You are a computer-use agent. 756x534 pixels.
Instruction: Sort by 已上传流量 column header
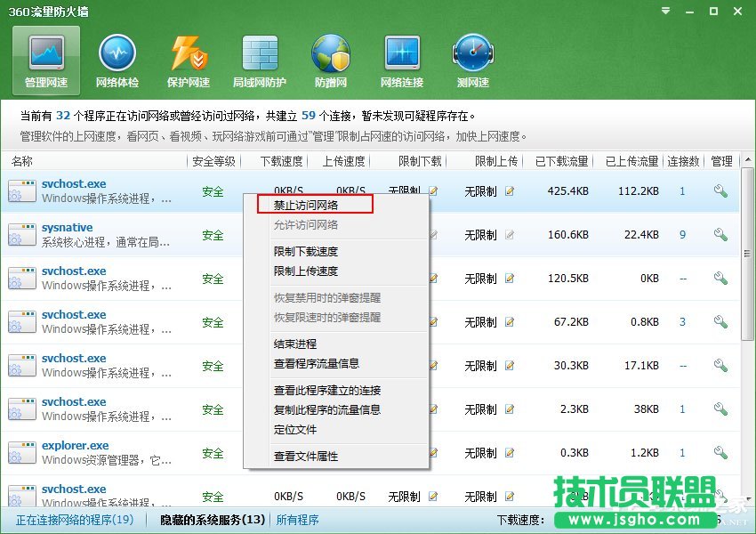631,161
